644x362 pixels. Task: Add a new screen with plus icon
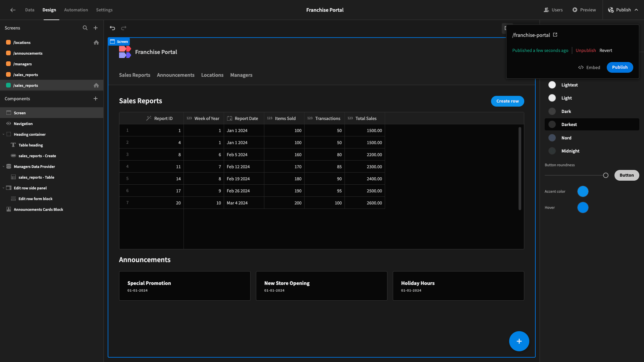(x=96, y=28)
